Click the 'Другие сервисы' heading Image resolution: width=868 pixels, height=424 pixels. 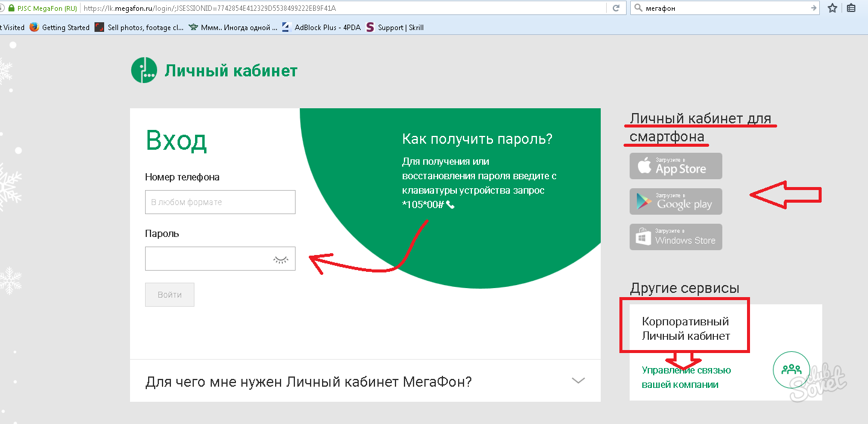(684, 288)
